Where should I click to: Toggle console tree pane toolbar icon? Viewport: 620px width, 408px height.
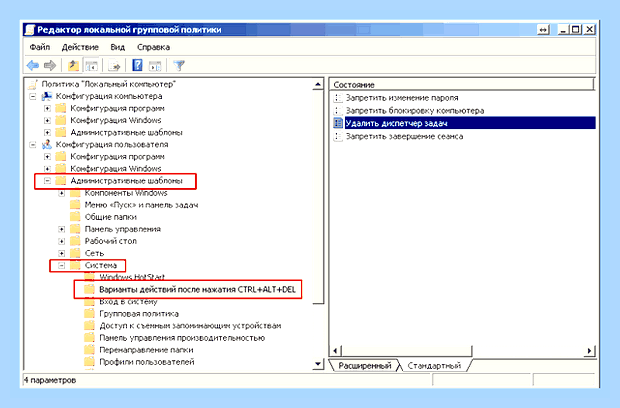click(x=92, y=66)
